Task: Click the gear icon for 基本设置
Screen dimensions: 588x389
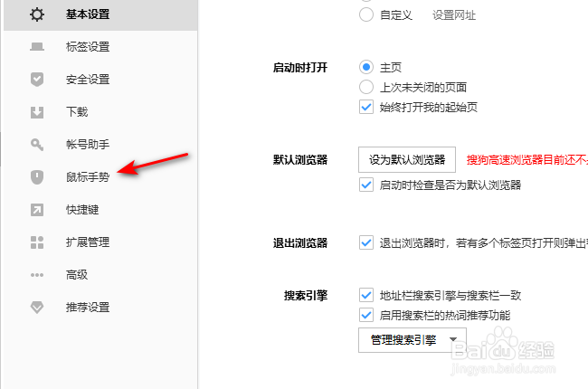Action: (x=37, y=14)
